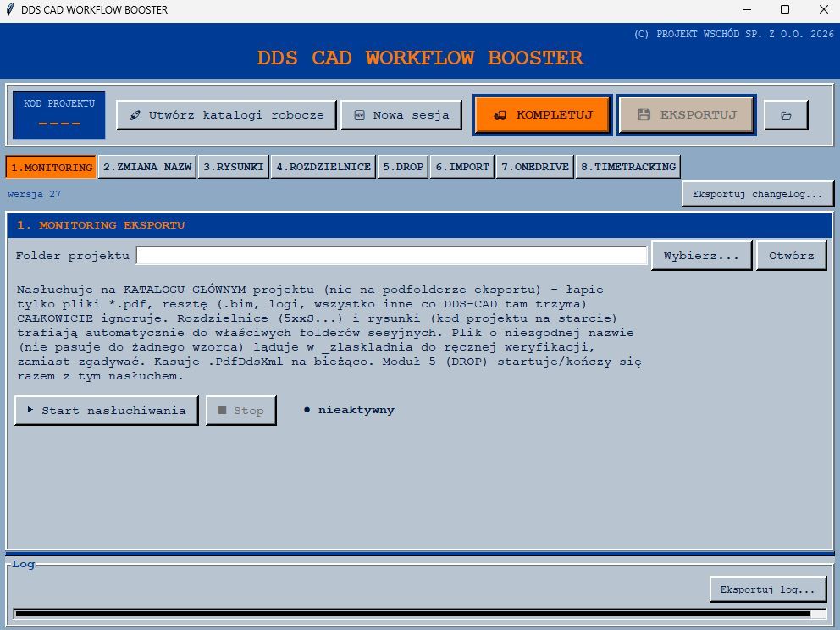The image size is (840, 630).
Task: Select the 8.TIMETRACKING tab
Action: coord(627,167)
